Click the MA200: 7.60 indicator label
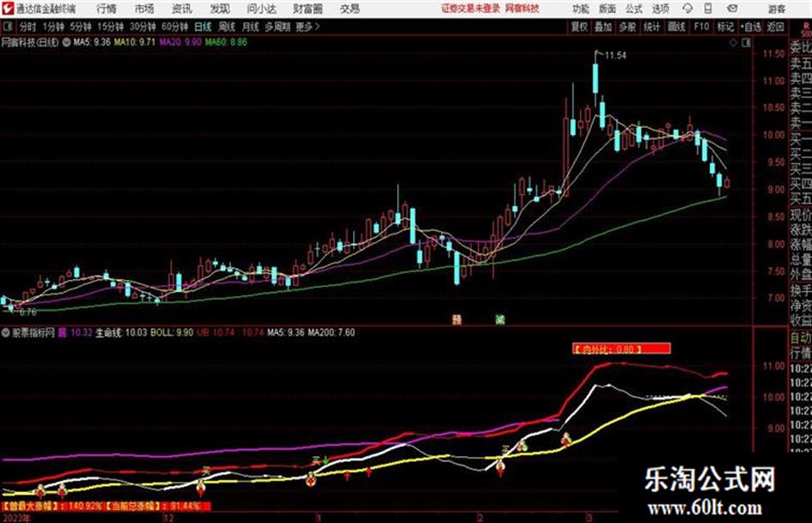 tap(332, 332)
